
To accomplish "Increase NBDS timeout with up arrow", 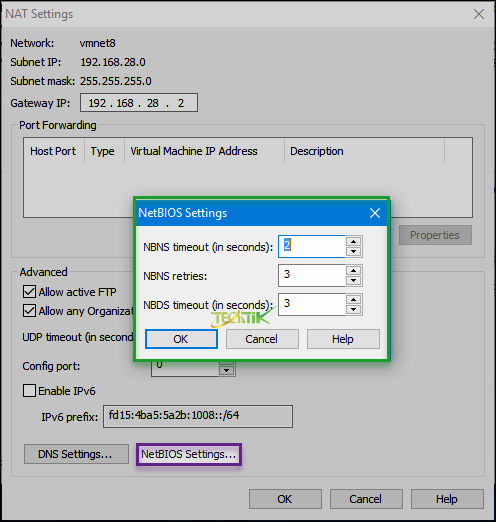I will (x=353, y=299).
